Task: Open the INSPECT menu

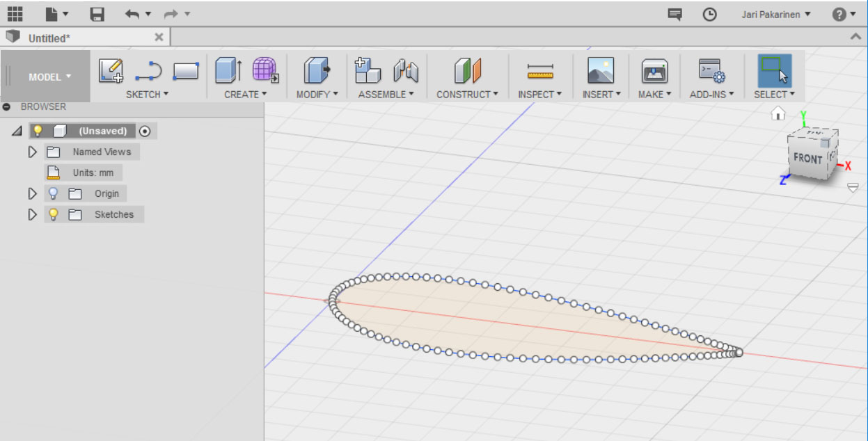Action: tap(539, 94)
